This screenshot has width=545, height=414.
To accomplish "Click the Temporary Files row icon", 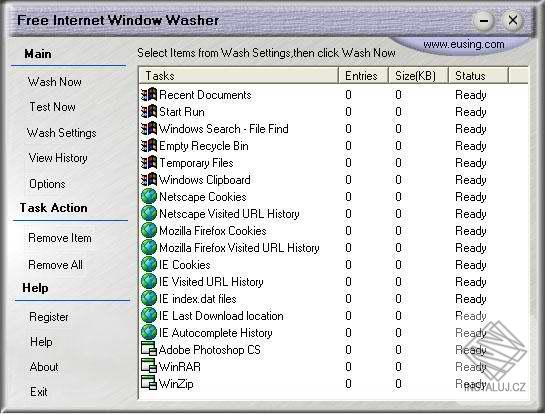I will (x=149, y=163).
